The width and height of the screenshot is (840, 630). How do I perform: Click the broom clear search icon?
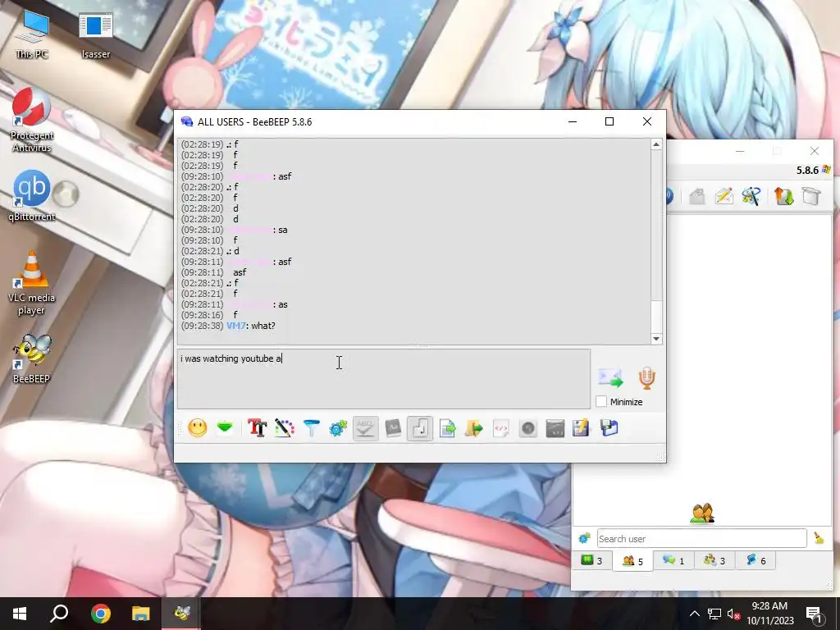(819, 538)
